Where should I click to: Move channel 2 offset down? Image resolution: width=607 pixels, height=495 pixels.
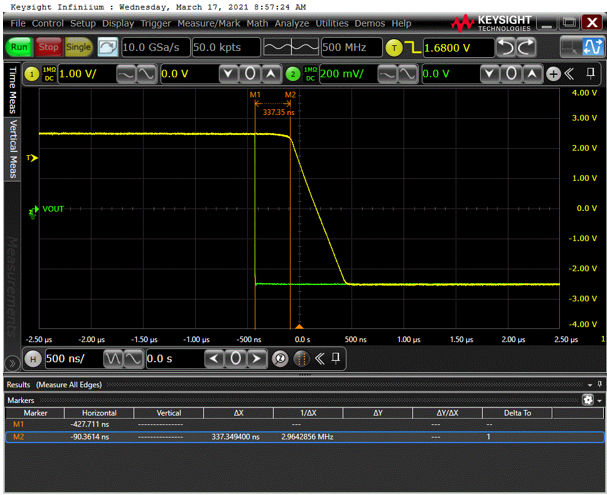[x=490, y=74]
